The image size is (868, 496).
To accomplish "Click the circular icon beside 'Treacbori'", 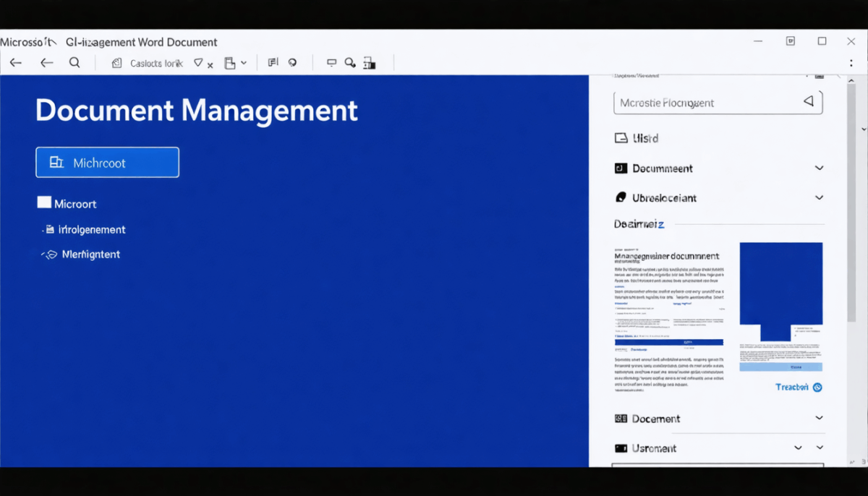I will 817,388.
